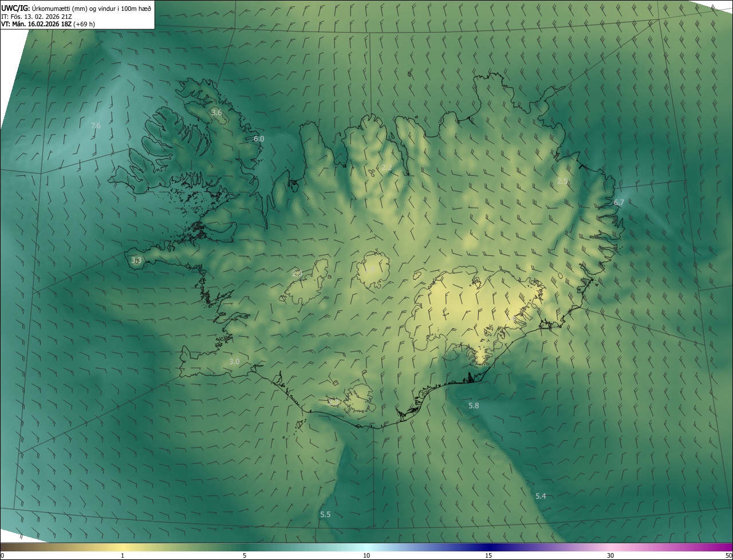This screenshot has height=560, width=733.
Task: Click the 50 tick on the colour scale
Action: click(x=728, y=555)
